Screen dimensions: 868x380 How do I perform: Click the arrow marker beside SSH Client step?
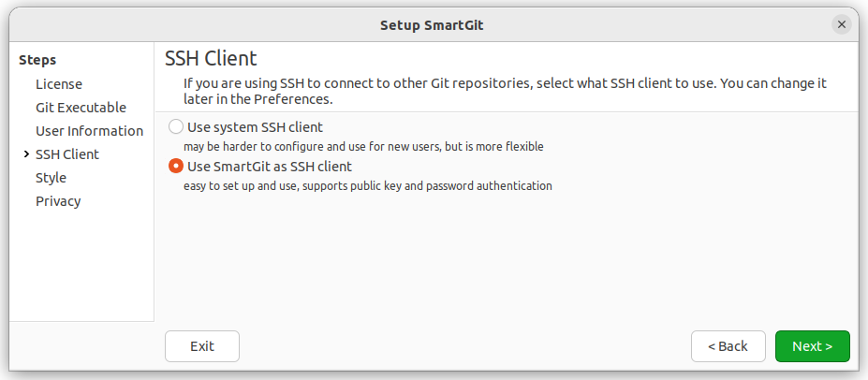[26, 154]
